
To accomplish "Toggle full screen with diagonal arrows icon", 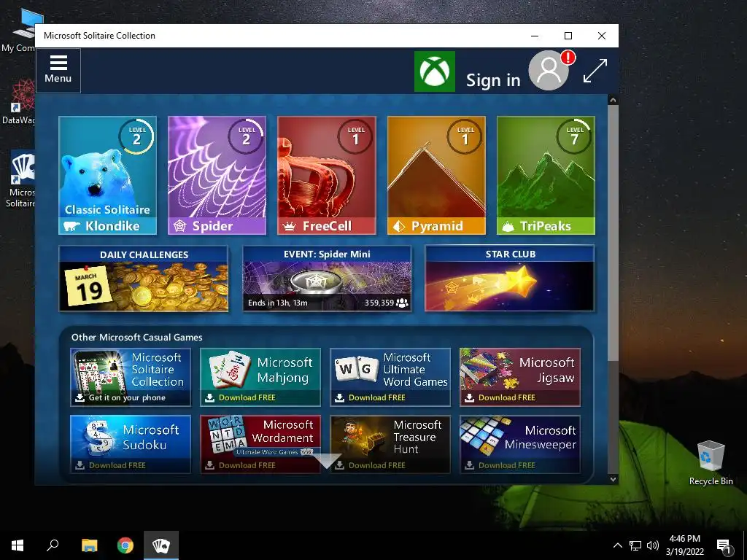I will [x=595, y=71].
